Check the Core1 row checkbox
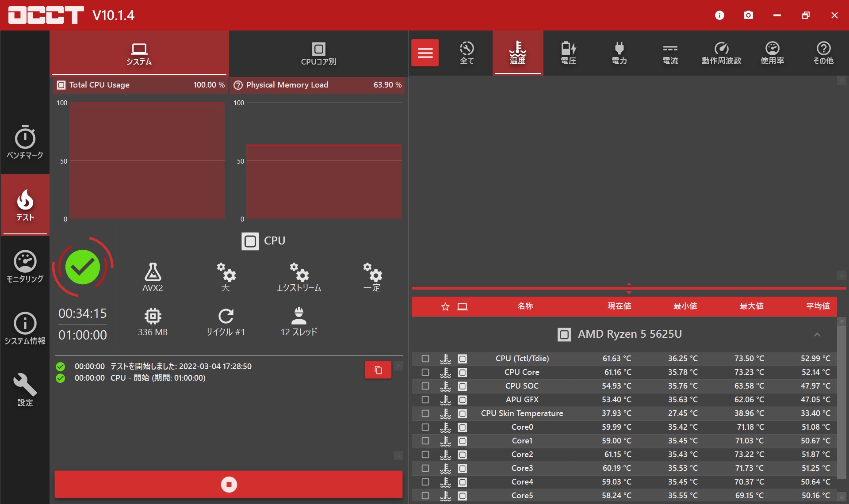This screenshot has height=504, width=849. [x=425, y=441]
